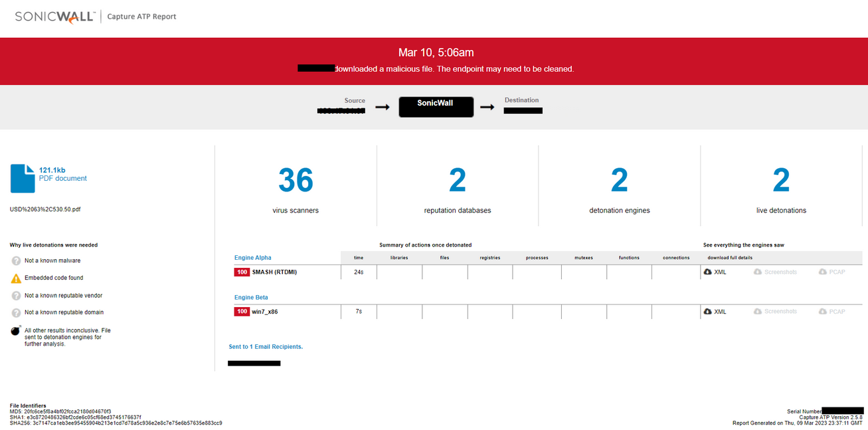Click the win7_x86 engine name
This screenshot has height=430, width=868.
click(x=265, y=311)
